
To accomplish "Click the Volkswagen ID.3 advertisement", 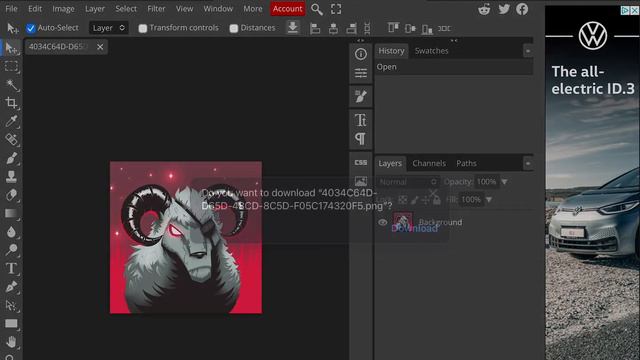I will (592, 183).
